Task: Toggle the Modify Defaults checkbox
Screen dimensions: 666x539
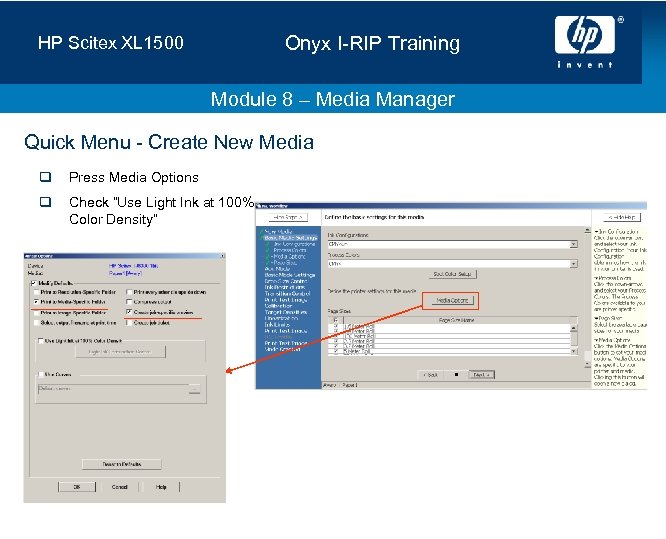Action: (x=34, y=283)
